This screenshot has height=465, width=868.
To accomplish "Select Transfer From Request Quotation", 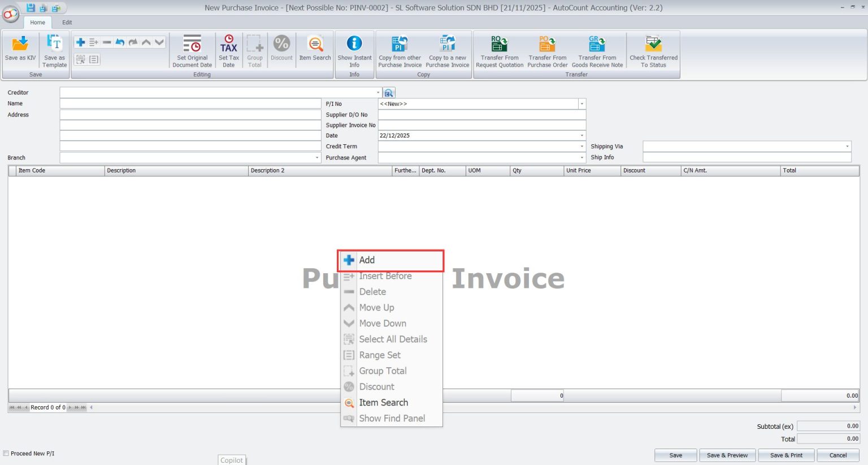I will pos(498,50).
